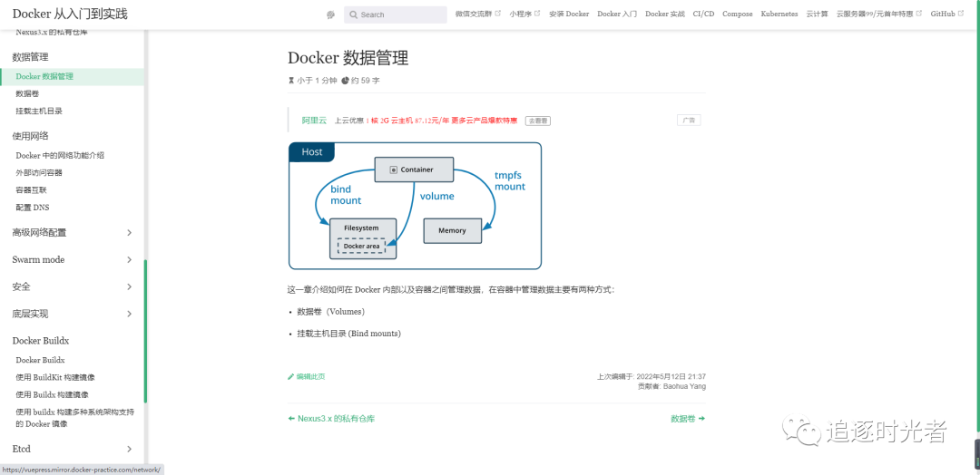Screen dimensions: 980x475
Task: Click the 数据管理 sidebar heading
Action: click(30, 57)
